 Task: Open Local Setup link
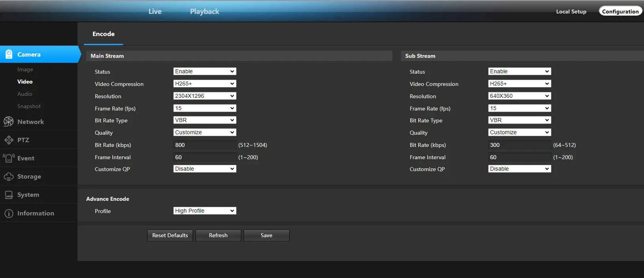tap(571, 11)
